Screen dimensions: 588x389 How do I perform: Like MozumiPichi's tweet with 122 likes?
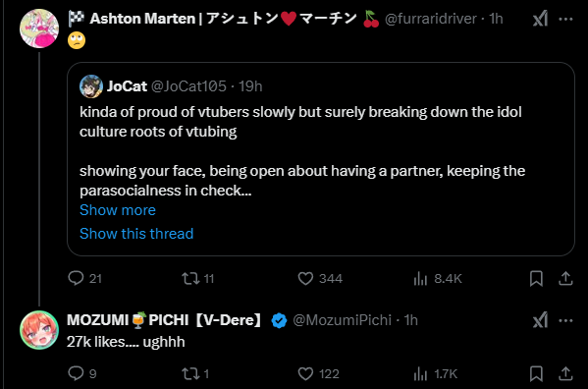point(318,373)
